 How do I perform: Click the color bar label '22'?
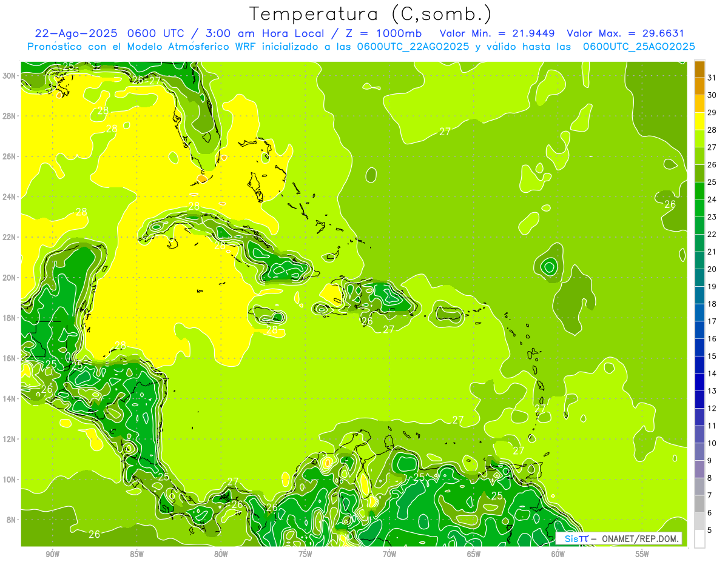tap(712, 235)
